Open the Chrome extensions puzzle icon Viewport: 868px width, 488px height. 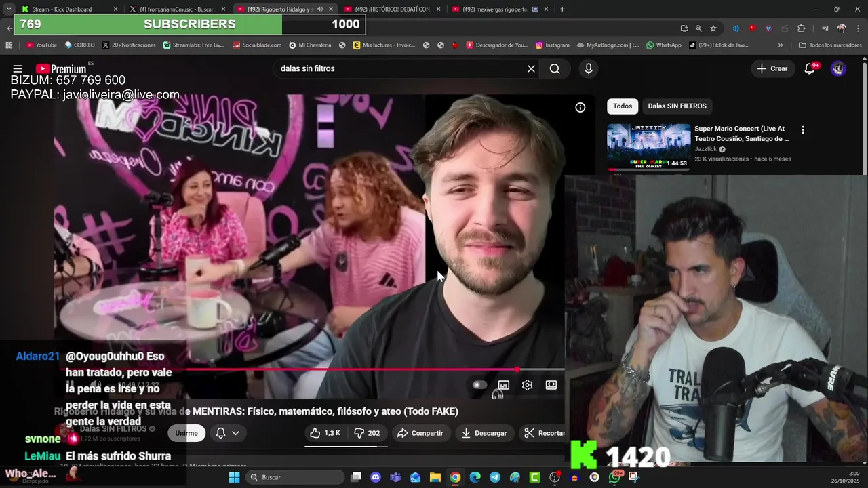[801, 28]
